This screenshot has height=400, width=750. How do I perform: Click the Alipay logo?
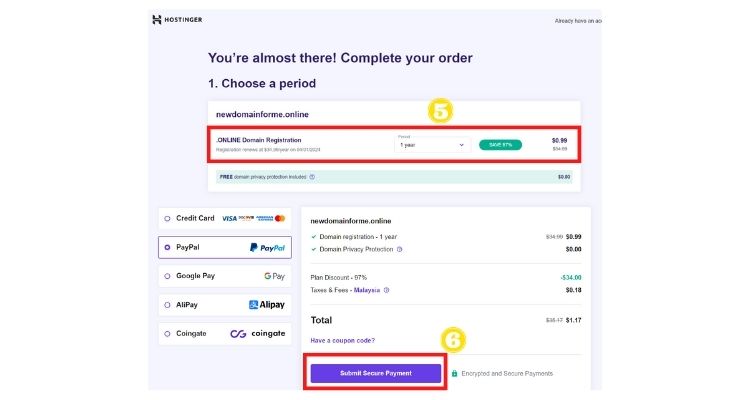266,305
